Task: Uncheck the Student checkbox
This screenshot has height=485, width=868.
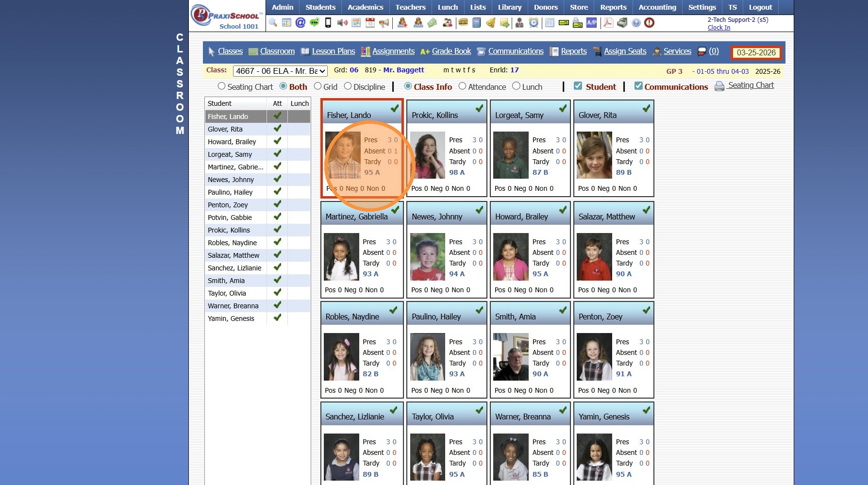Action: point(578,86)
